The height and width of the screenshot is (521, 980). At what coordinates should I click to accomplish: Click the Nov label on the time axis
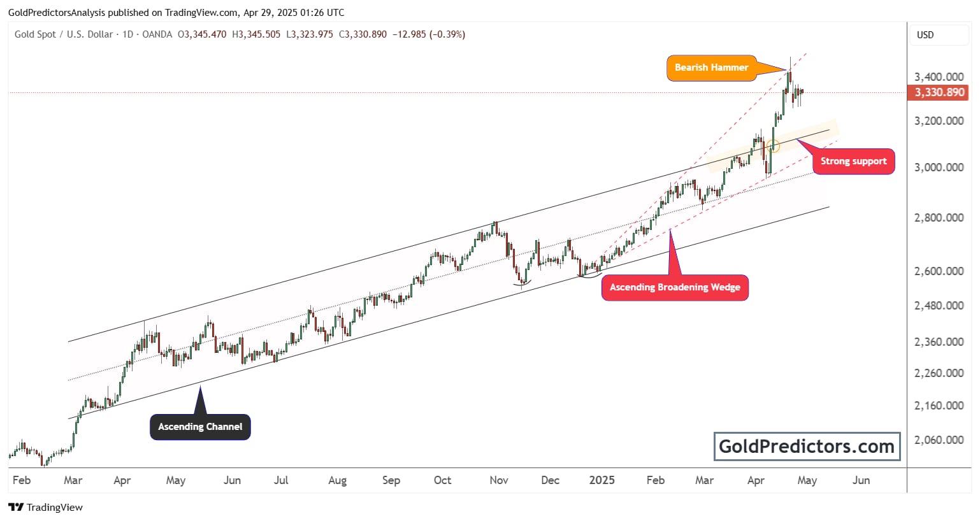pos(499,480)
